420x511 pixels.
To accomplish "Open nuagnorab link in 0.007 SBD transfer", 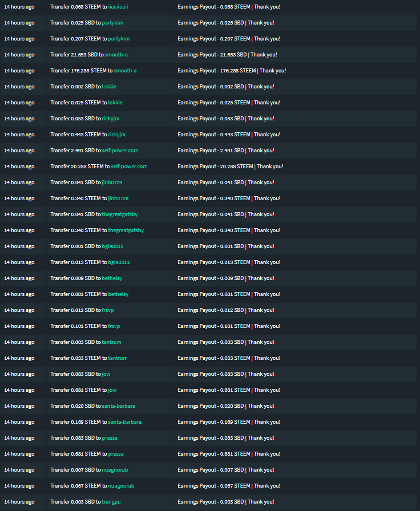I will (x=115, y=470).
